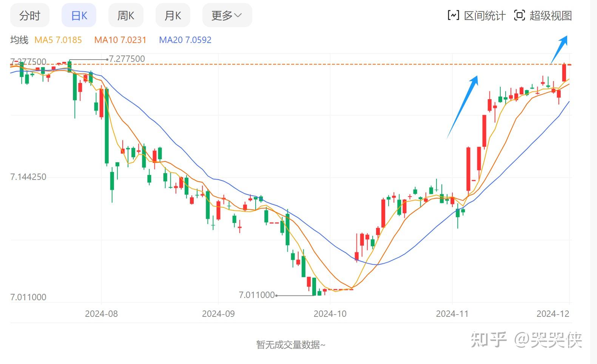Click the 均线 moving average label
Image resolution: width=597 pixels, height=364 pixels.
point(19,40)
